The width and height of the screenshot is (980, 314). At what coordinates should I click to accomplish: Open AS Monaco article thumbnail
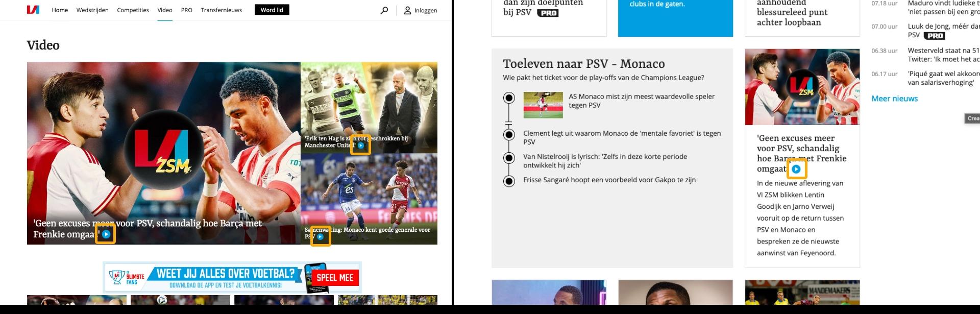pos(543,105)
